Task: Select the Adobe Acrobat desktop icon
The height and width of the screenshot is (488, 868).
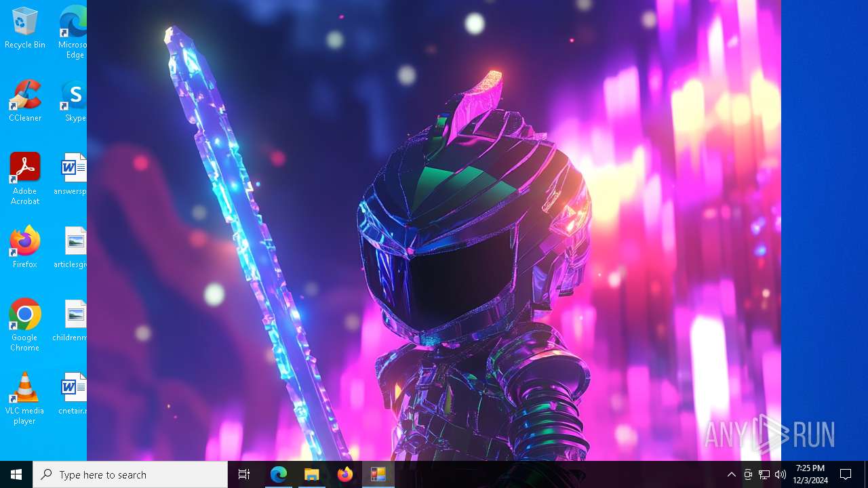Action: tap(25, 179)
